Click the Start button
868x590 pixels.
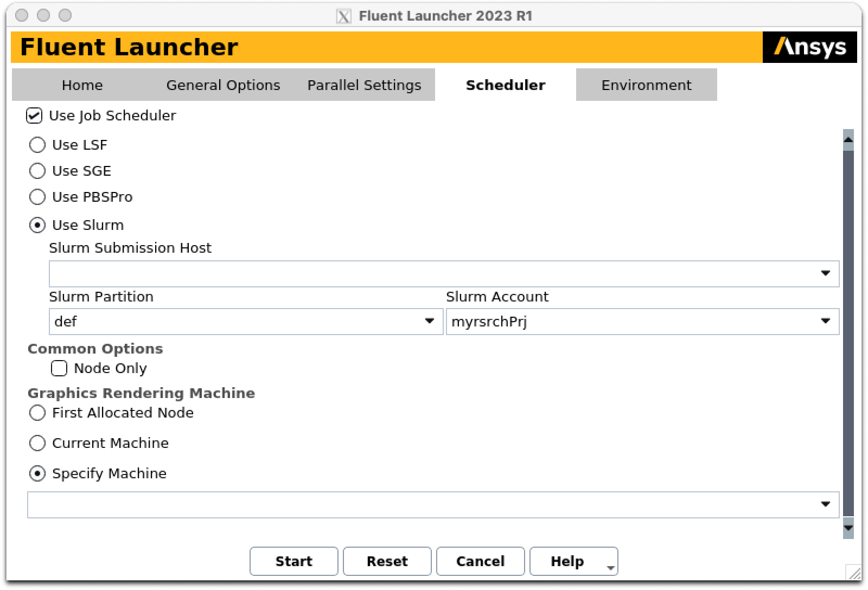294,561
